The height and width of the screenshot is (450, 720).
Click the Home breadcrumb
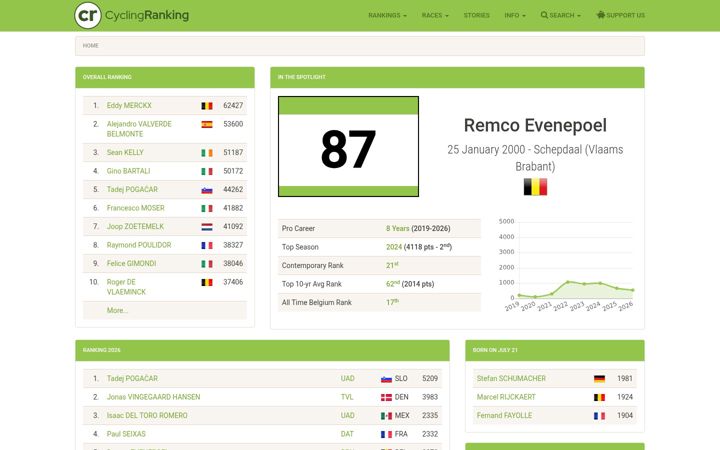(x=90, y=45)
